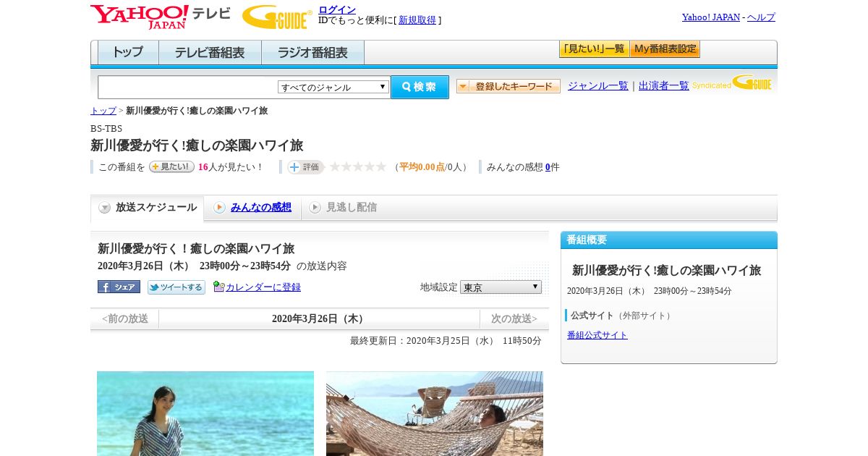Click the G-GUIDE logo in header
Image resolution: width=868 pixels, height=456 pixels.
pyautogui.click(x=277, y=17)
